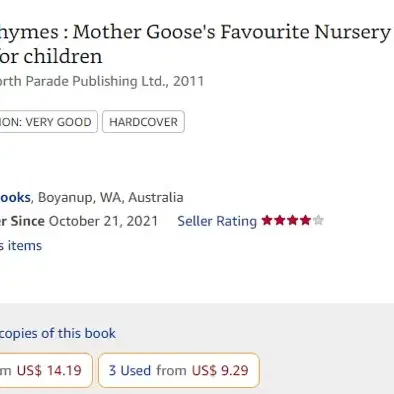Click the 2011 publication year

coord(188,81)
